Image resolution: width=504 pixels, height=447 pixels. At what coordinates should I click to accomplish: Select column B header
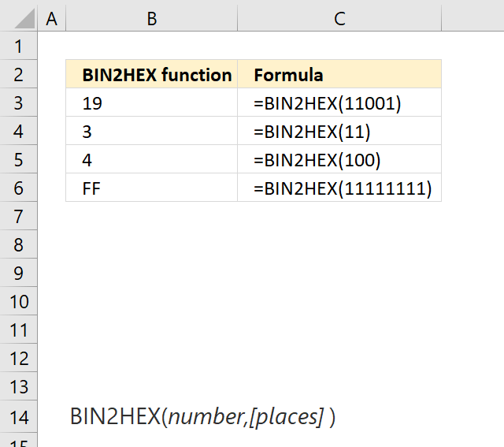click(152, 18)
